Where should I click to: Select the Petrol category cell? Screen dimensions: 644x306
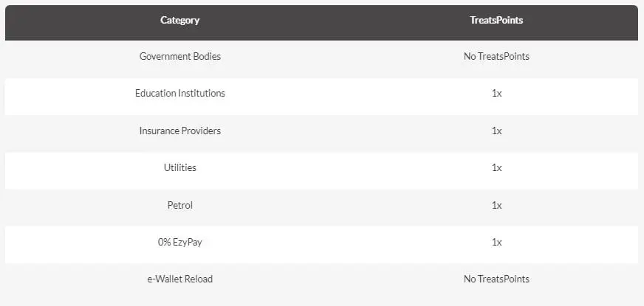[180, 205]
